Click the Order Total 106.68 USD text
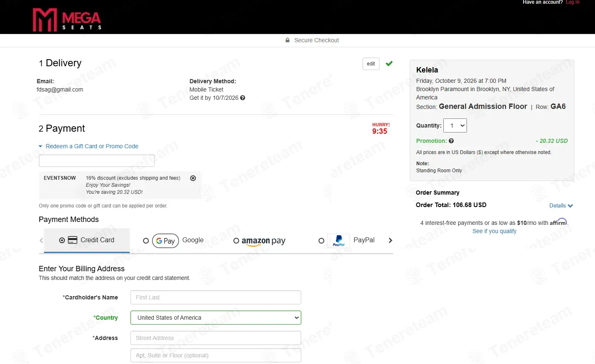The image size is (595, 364). click(x=451, y=205)
